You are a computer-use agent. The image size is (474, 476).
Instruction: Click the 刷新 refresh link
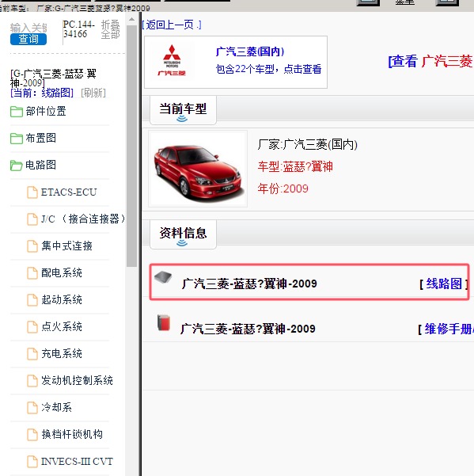pos(93,93)
